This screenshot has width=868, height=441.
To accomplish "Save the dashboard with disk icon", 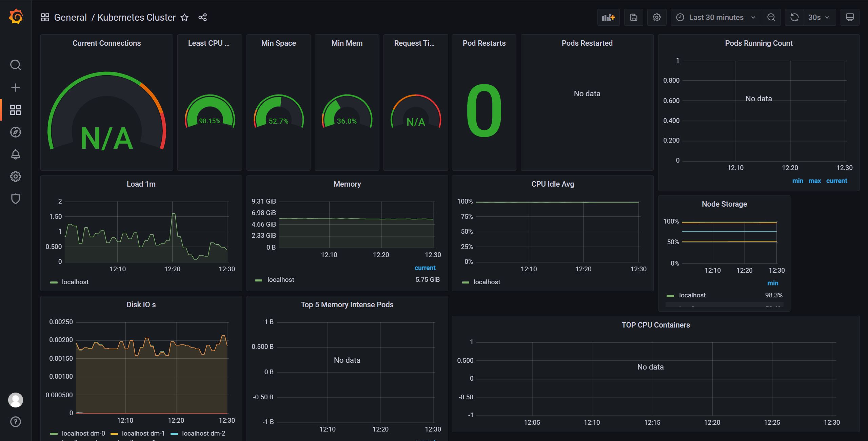I will coord(634,17).
